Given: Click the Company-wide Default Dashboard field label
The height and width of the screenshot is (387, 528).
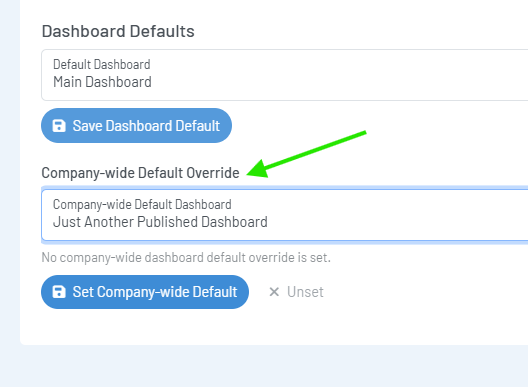Looking at the screenshot, I should 142,204.
